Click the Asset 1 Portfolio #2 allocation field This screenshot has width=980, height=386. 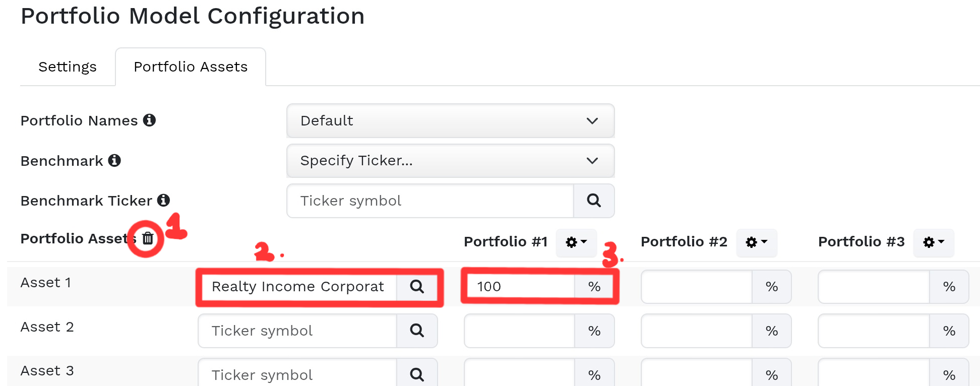[x=697, y=286]
